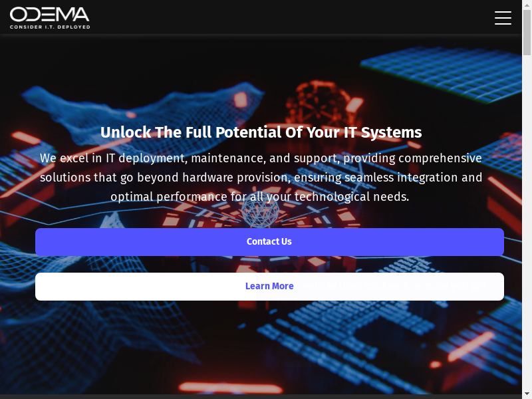Click the Contact Us button

point(269,242)
